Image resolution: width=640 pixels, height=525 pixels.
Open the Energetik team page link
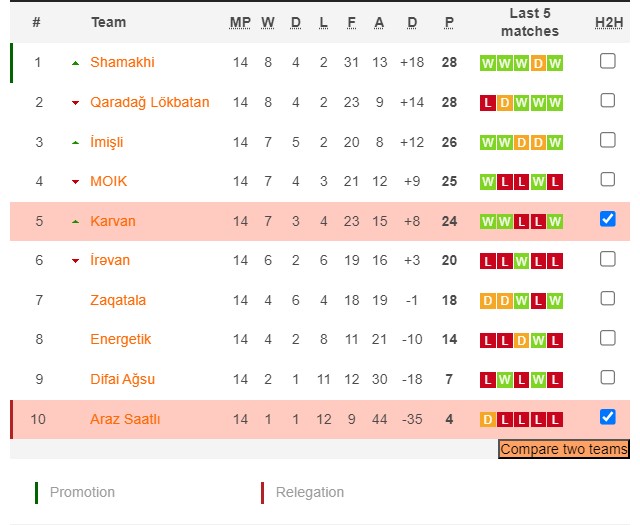click(122, 339)
